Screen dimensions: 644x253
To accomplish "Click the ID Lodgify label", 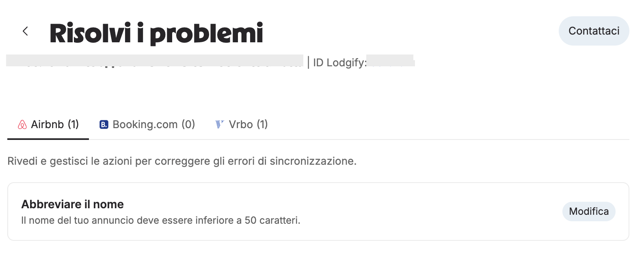I will click(340, 63).
